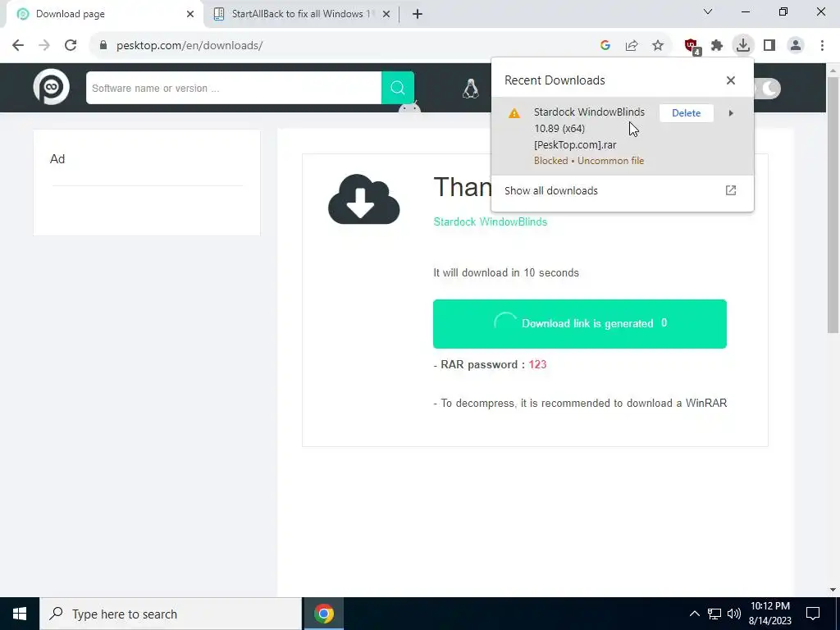The height and width of the screenshot is (630, 840).
Task: Open the Chrome profile avatar
Action: tap(796, 46)
